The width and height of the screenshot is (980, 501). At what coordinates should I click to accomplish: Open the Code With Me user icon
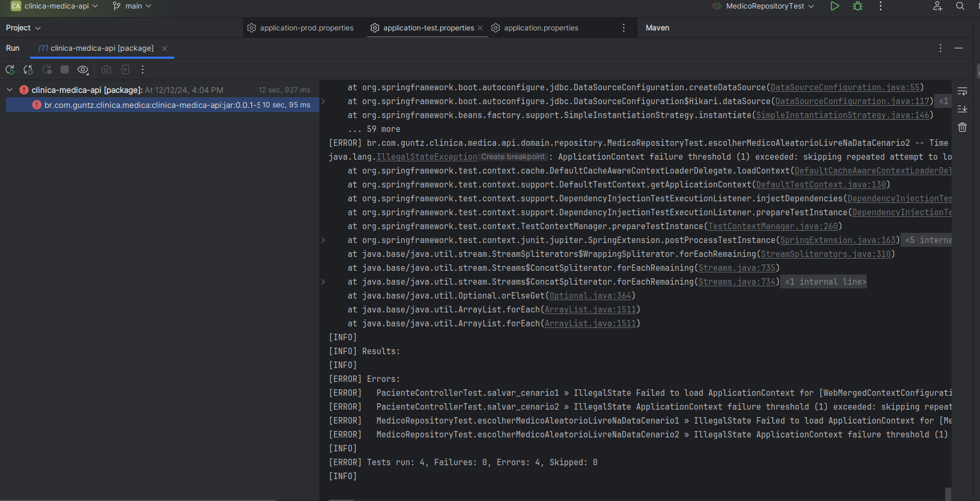[x=937, y=6]
